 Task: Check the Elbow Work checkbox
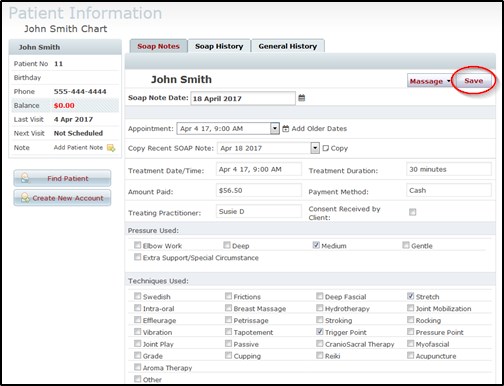[137, 245]
